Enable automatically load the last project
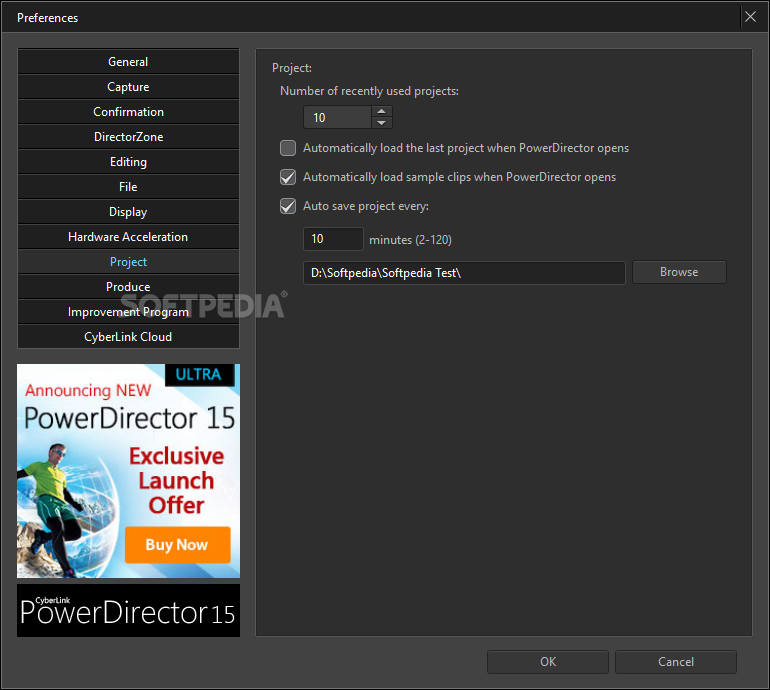Viewport: 770px width, 690px height. point(288,148)
